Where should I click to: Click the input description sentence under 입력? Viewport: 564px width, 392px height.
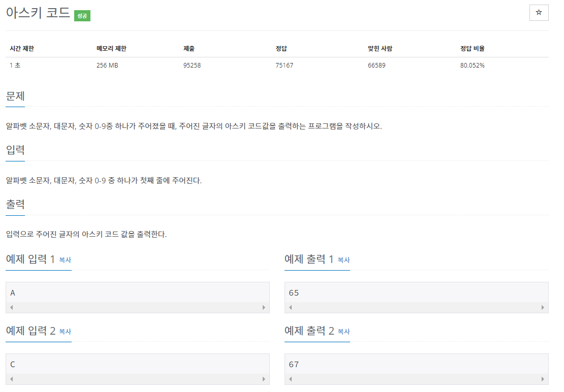pyautogui.click(x=104, y=180)
